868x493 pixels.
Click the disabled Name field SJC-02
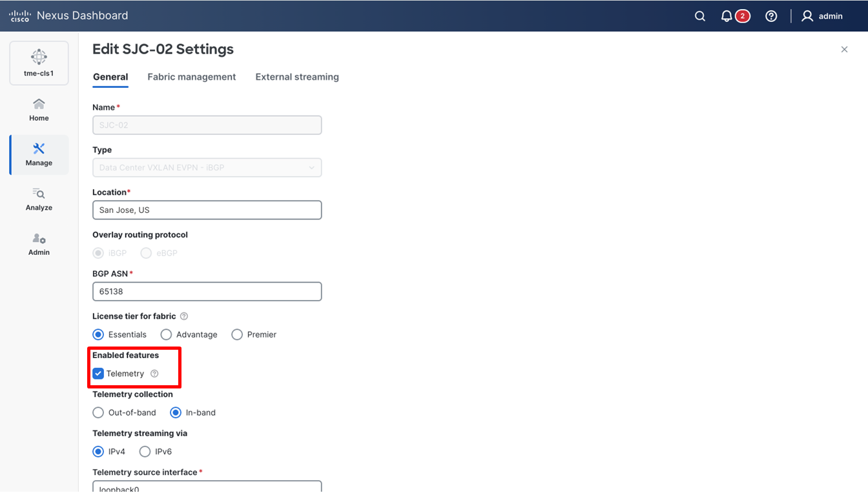[x=207, y=125]
